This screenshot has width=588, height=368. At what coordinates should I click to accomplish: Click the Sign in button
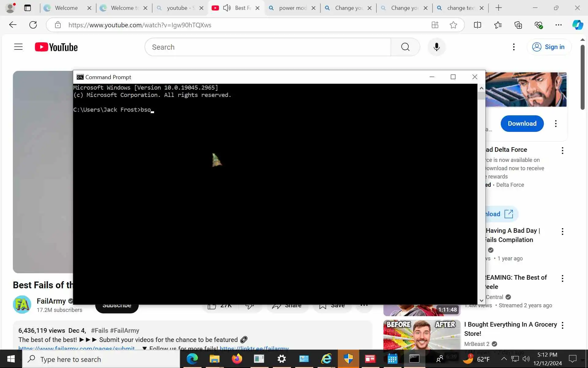point(549,47)
